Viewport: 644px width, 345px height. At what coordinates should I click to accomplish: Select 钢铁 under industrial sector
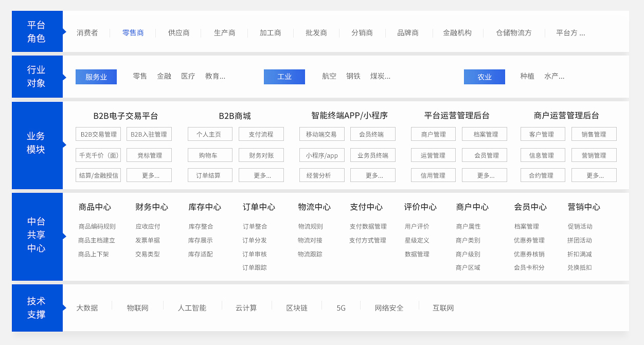[x=353, y=76]
